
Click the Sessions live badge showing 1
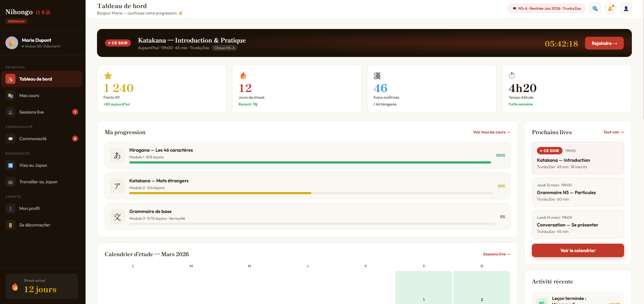point(75,112)
